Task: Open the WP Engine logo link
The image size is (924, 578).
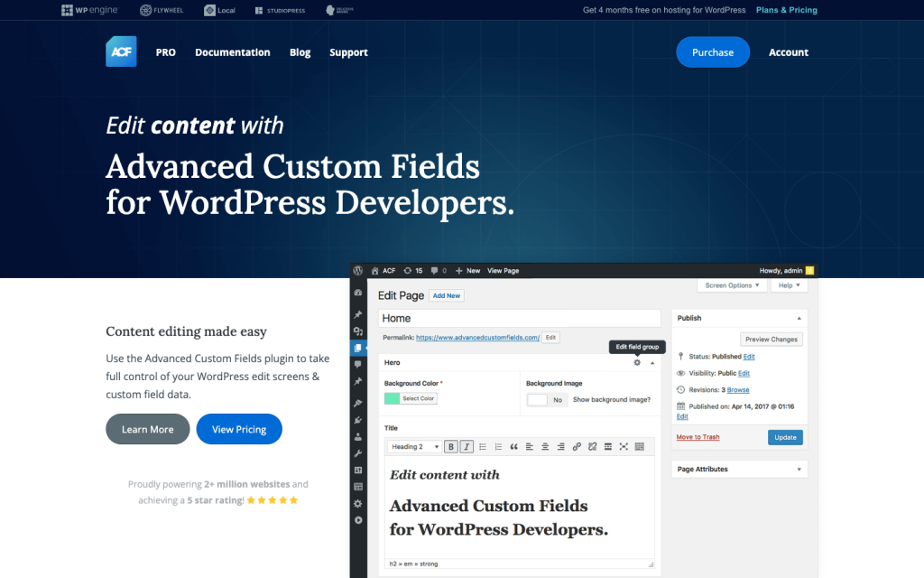Action: [x=89, y=10]
